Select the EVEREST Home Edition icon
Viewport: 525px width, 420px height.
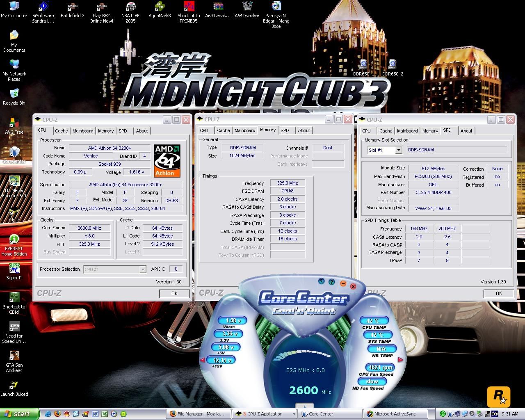pyautogui.click(x=14, y=245)
